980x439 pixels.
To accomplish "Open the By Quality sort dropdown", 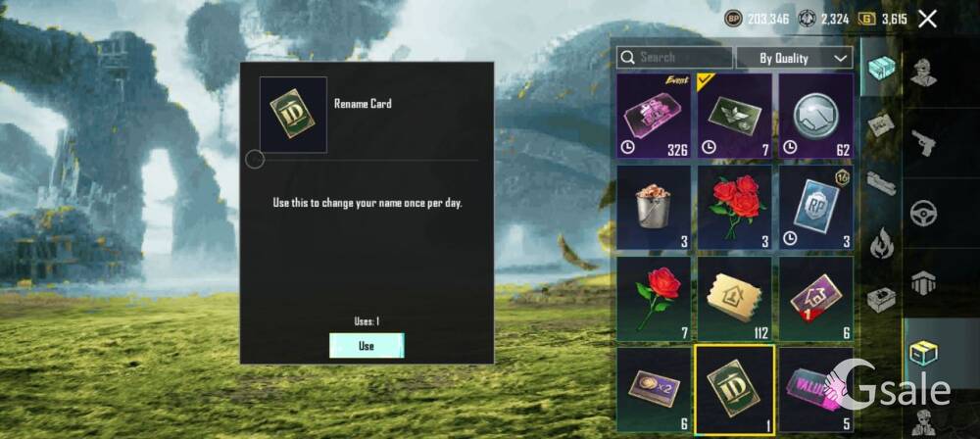I will [794, 58].
